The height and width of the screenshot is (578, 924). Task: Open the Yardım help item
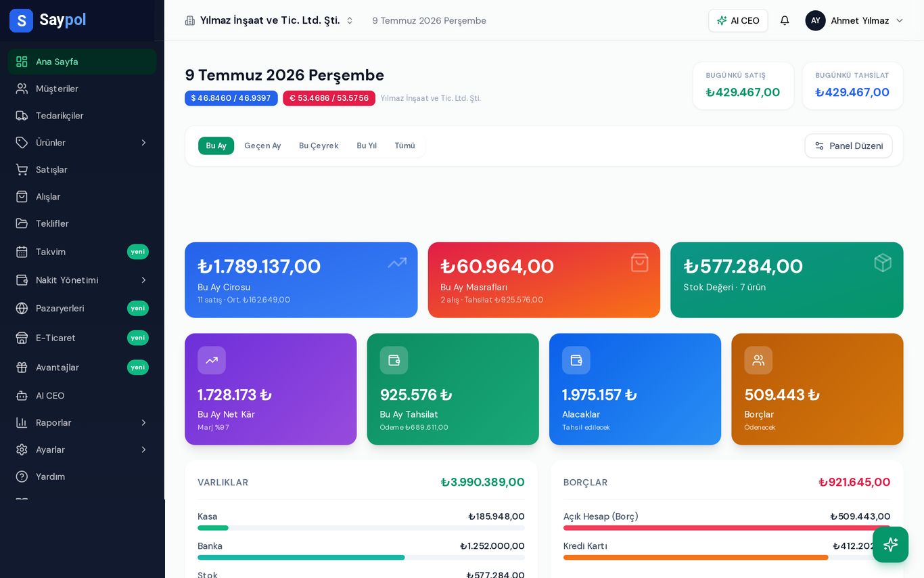coord(82,476)
